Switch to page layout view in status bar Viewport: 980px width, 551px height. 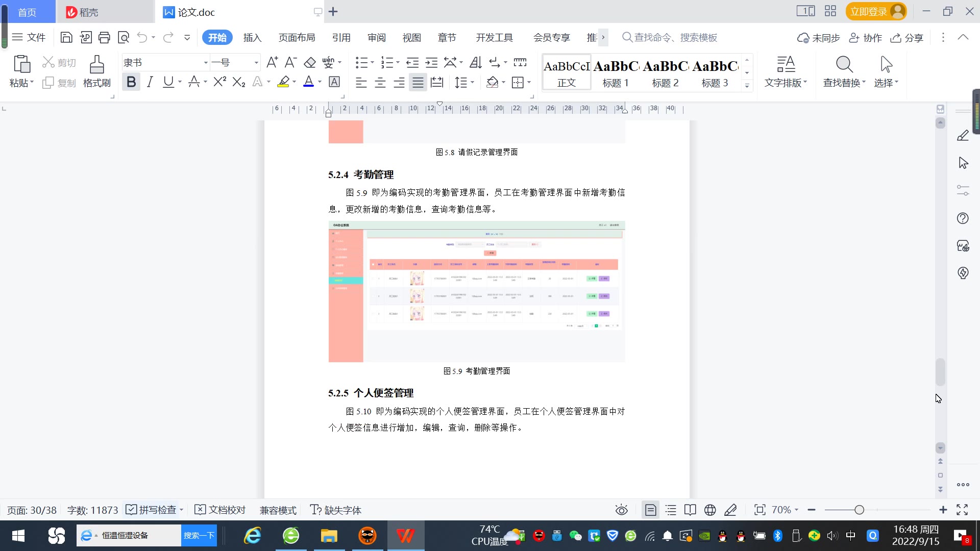[x=650, y=510]
